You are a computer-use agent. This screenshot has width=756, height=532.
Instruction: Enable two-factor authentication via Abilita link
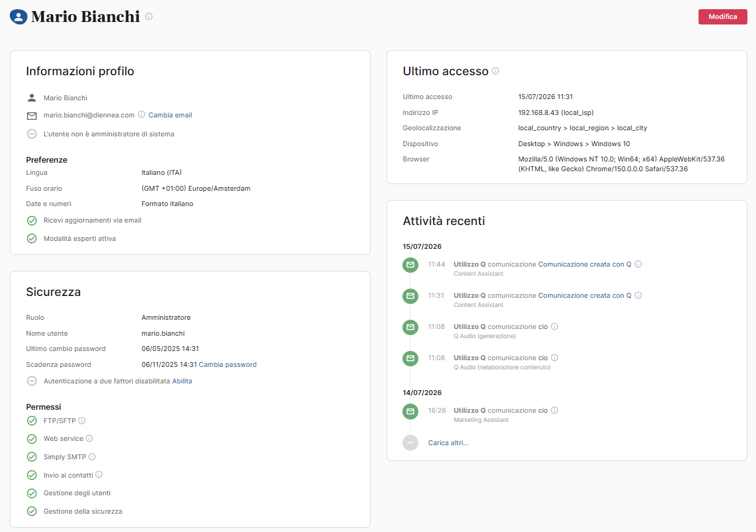pos(182,381)
